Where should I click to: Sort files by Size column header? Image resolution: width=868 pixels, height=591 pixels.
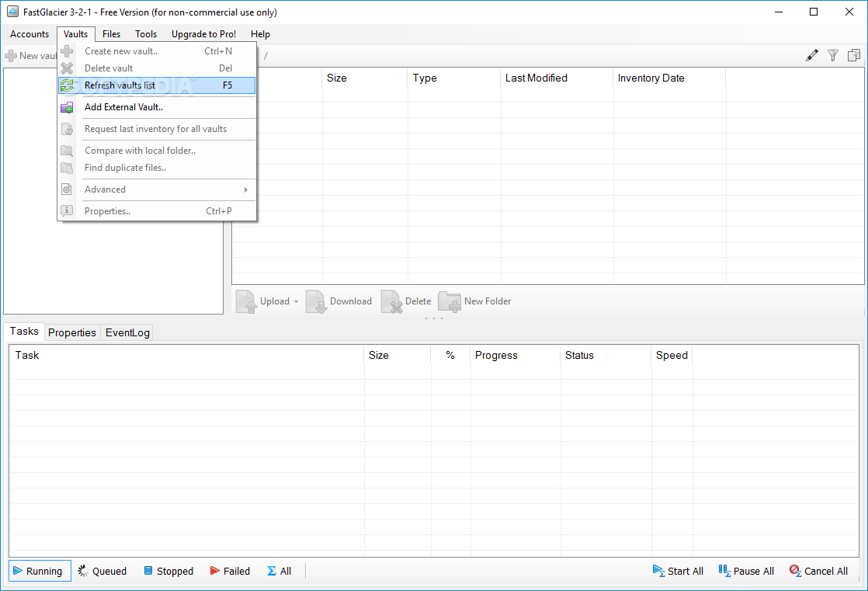(365, 78)
